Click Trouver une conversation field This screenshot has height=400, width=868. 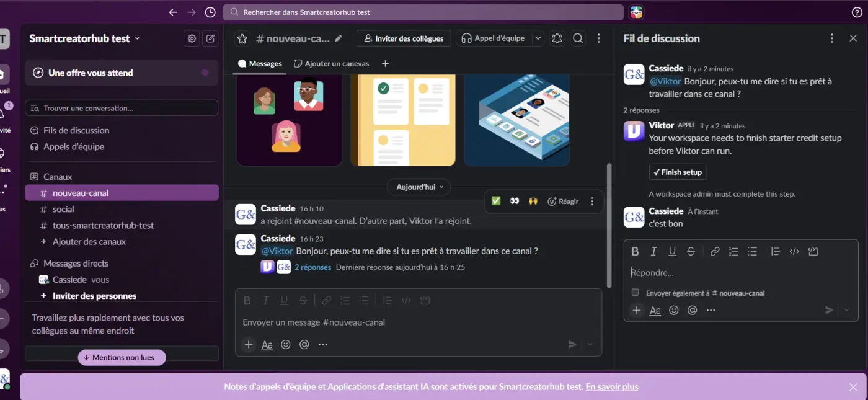point(122,108)
